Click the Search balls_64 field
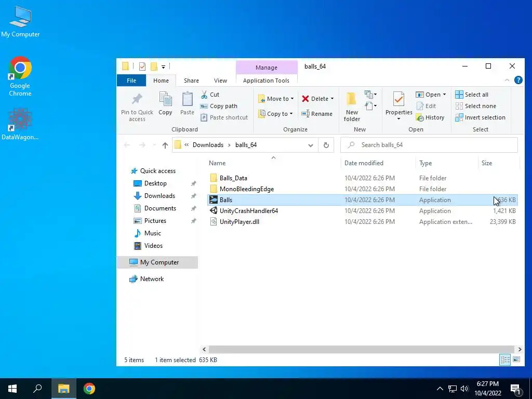 coord(429,145)
